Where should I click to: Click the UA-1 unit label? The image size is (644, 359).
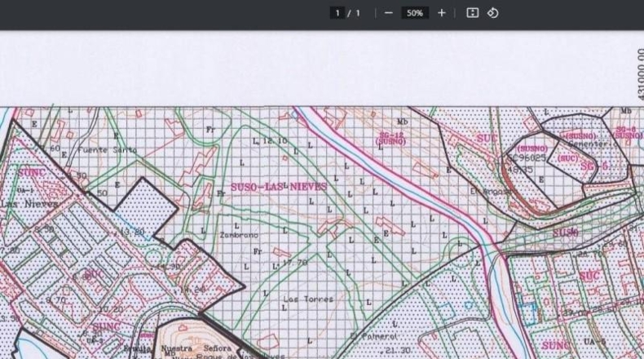[x=25, y=191]
